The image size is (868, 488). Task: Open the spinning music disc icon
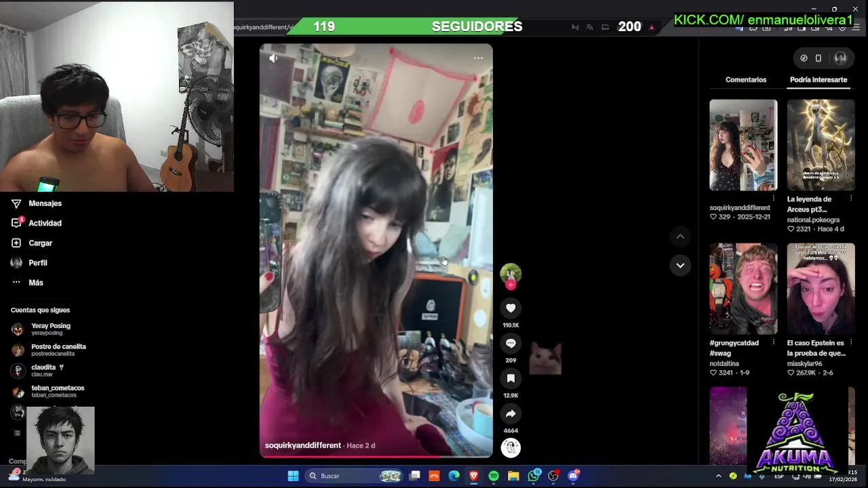[x=511, y=447]
